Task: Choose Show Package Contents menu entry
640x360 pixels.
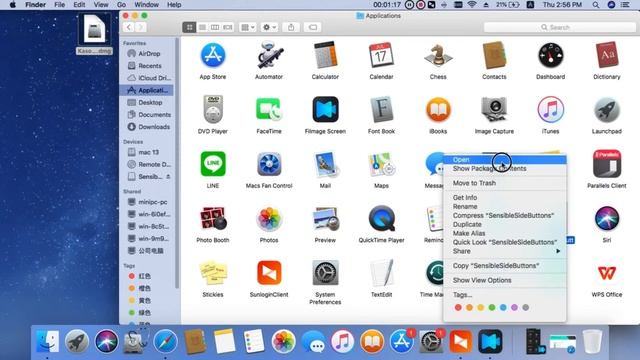Action: pos(505,169)
